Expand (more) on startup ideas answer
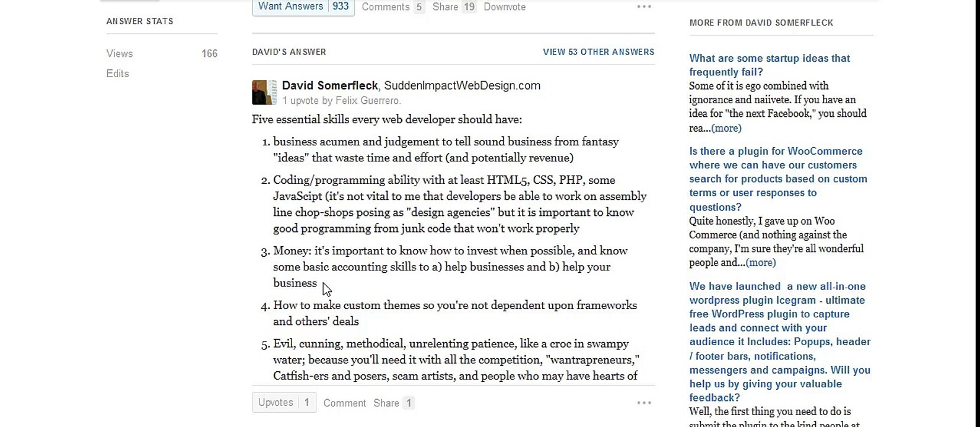The height and width of the screenshot is (427, 980). pos(726,128)
